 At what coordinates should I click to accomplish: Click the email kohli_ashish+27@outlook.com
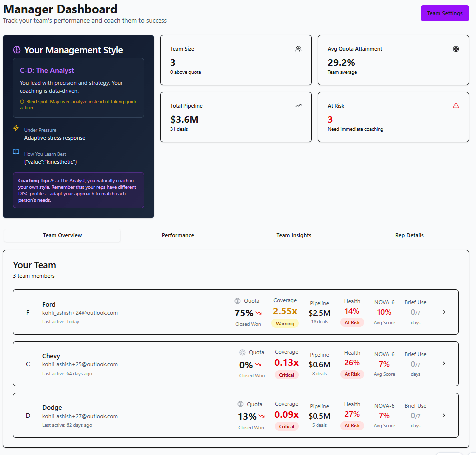click(x=80, y=416)
